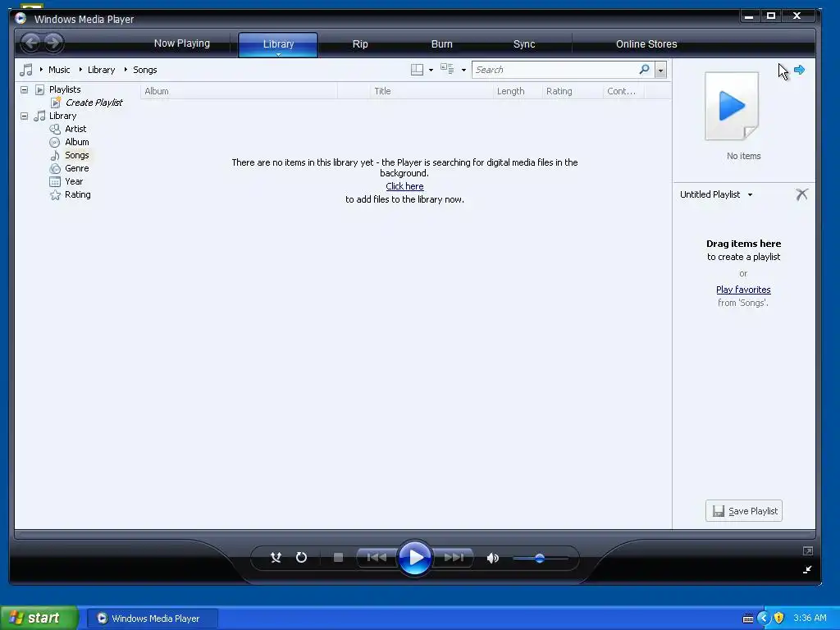
Task: Adjust the volume slider
Action: coord(540,558)
